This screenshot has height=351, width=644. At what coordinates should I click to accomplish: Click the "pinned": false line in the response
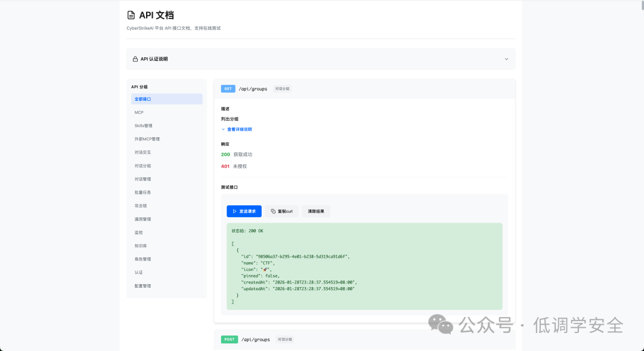coord(261,276)
